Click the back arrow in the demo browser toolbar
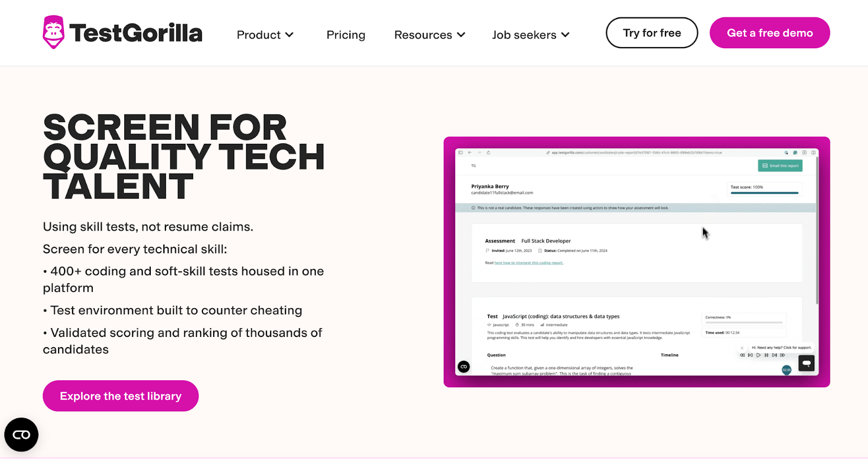 (470, 152)
